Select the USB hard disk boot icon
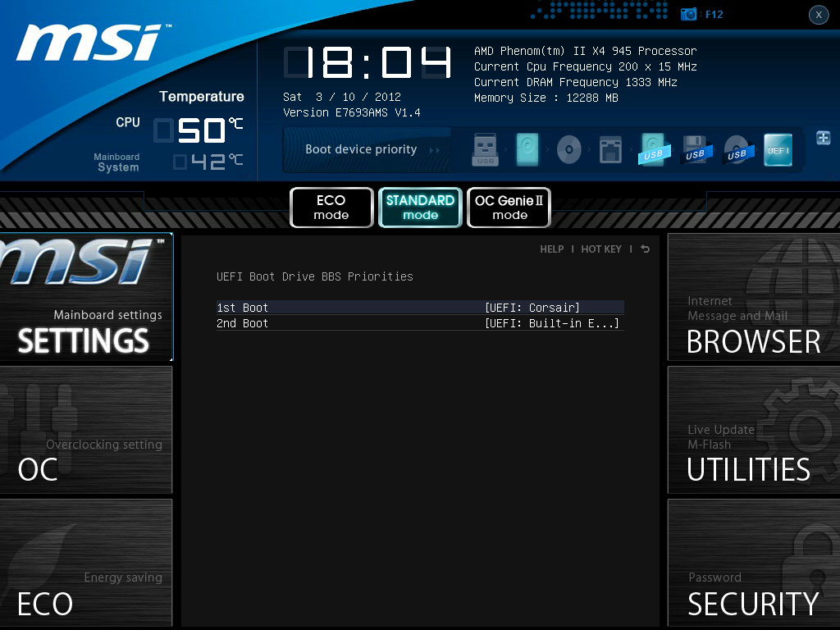The width and height of the screenshot is (840, 630). pos(653,149)
